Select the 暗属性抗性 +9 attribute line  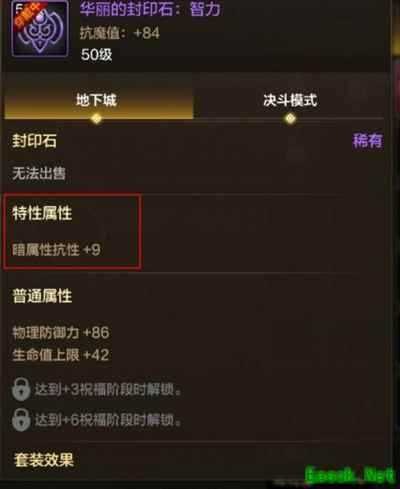[56, 250]
